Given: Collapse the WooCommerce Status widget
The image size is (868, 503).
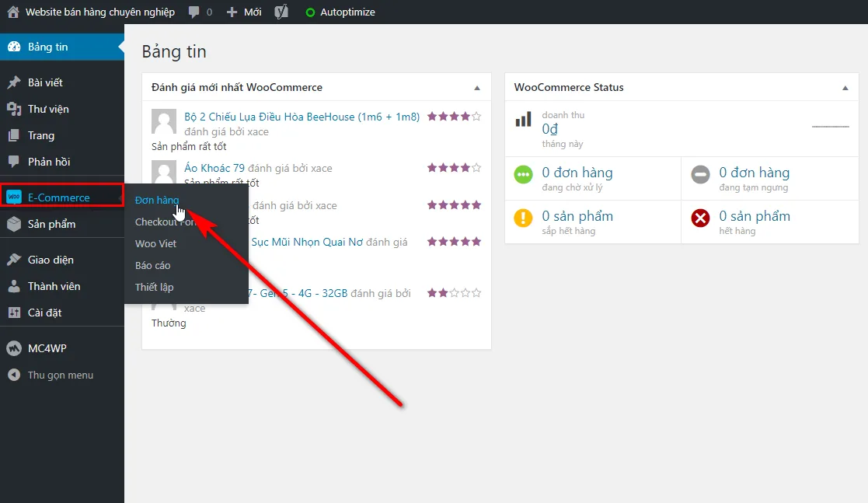Looking at the screenshot, I should 845,88.
